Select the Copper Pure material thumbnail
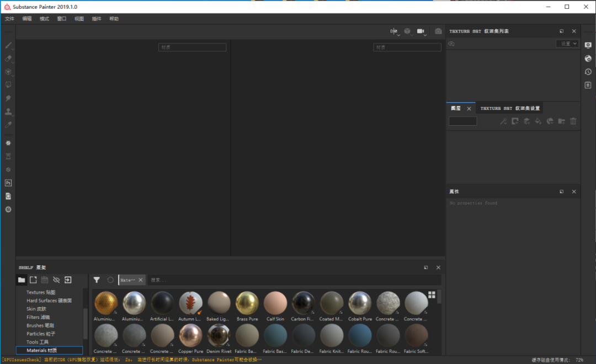Screen dimensions: 596x364 click(x=191, y=335)
